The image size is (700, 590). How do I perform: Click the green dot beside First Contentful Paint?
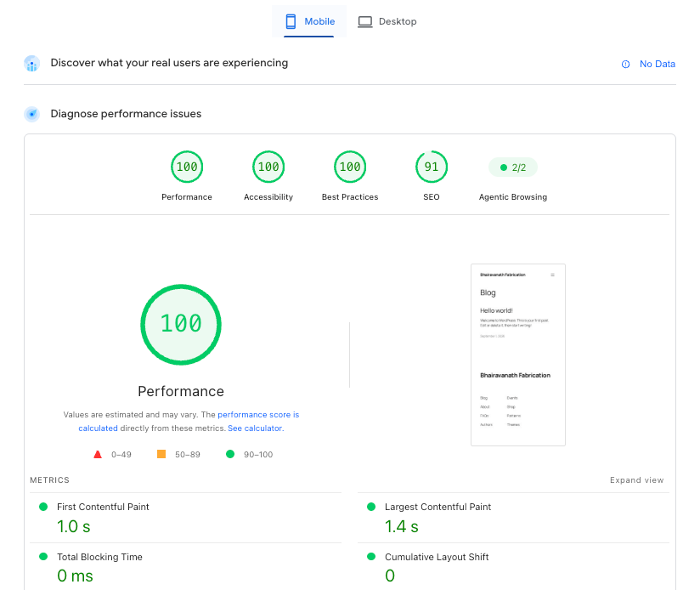tap(43, 507)
